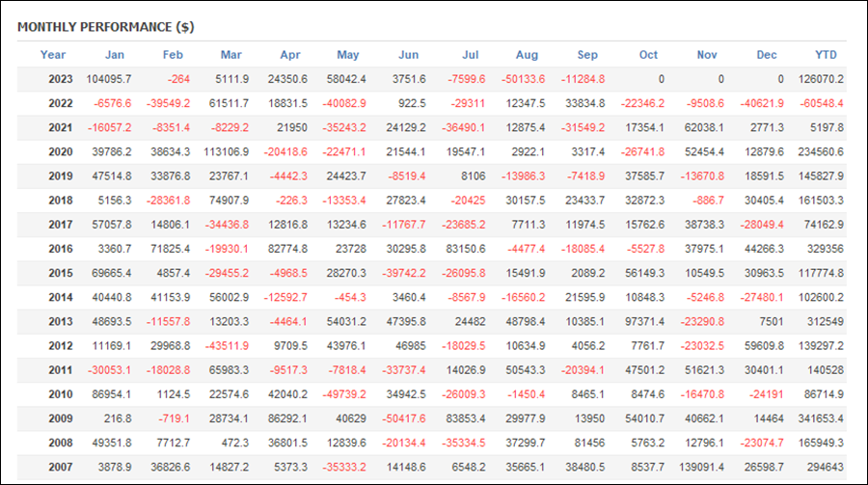868x485 pixels.
Task: Click 2018 February value -28361.8
Action: 168,201
